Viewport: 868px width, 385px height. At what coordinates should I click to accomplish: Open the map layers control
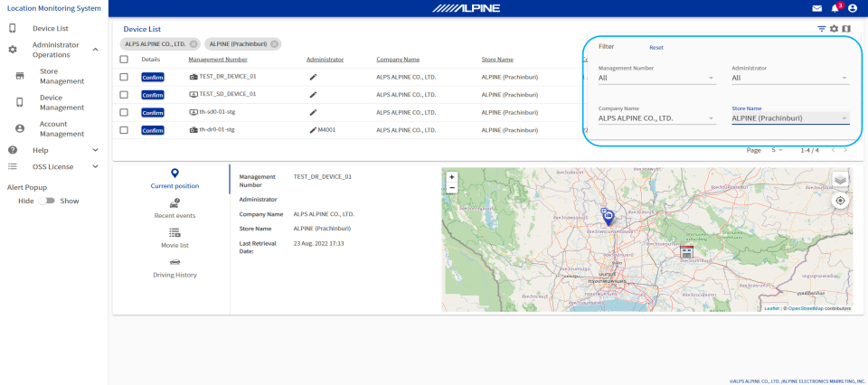(x=840, y=179)
